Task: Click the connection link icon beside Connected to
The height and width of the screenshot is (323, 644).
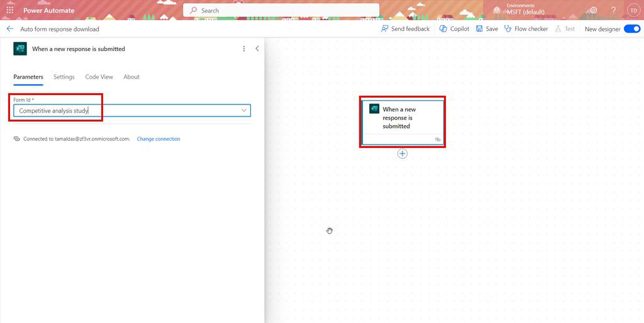Action: pyautogui.click(x=17, y=139)
